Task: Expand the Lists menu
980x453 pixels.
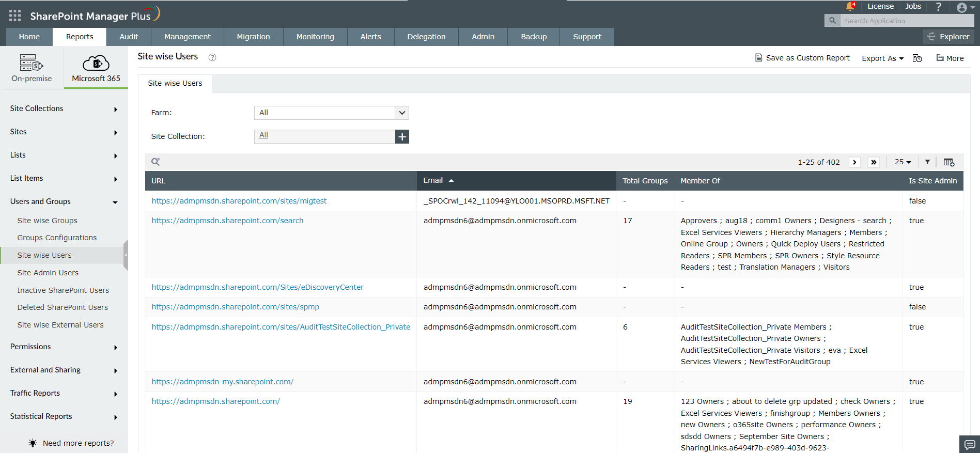Action: pyautogui.click(x=64, y=155)
